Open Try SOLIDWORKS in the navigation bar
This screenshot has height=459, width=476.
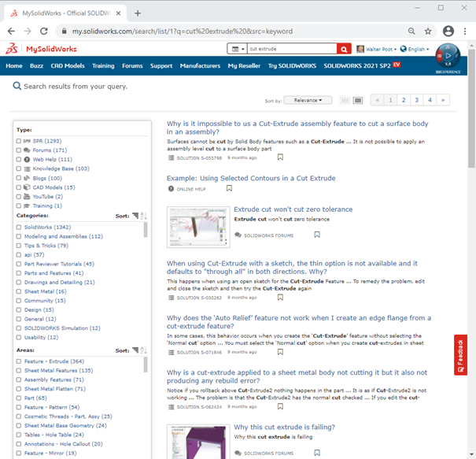coord(292,65)
